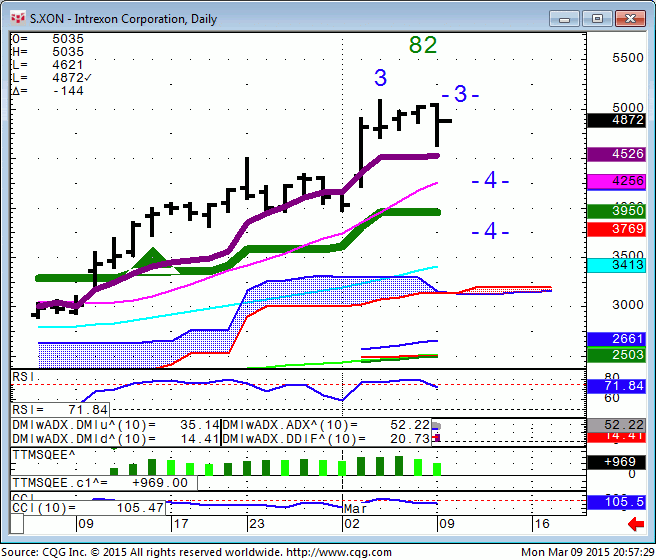Screen dimensions: 656x560
Task: Click the 02 March date label
Action: pos(352,524)
